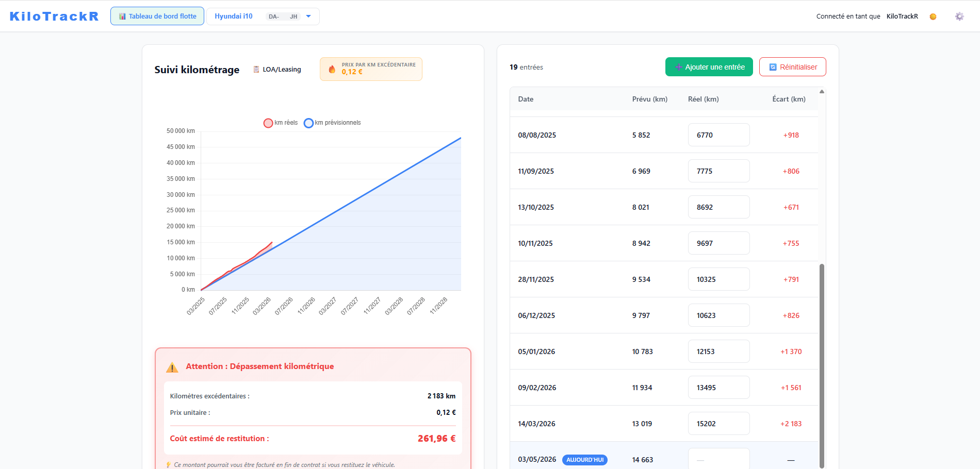Edit real km field for 06/12/2025
Screen dimensions: 980x469
(719, 315)
